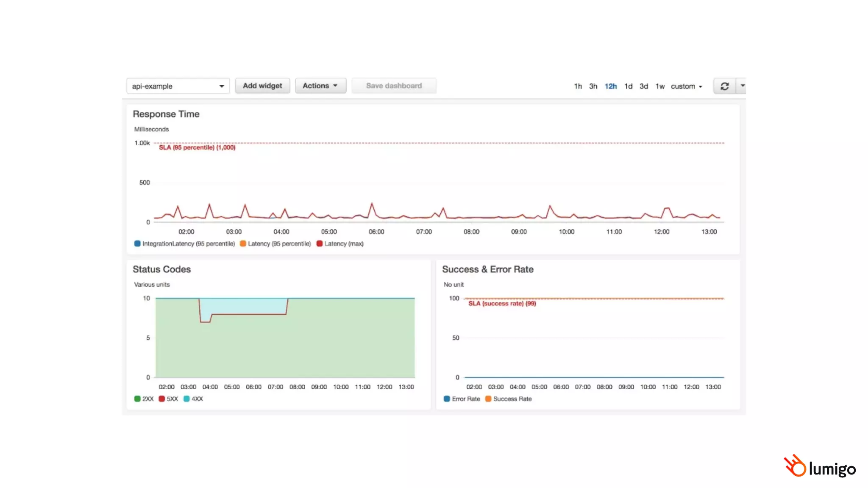
Task: Select the 1h time range
Action: [578, 86]
